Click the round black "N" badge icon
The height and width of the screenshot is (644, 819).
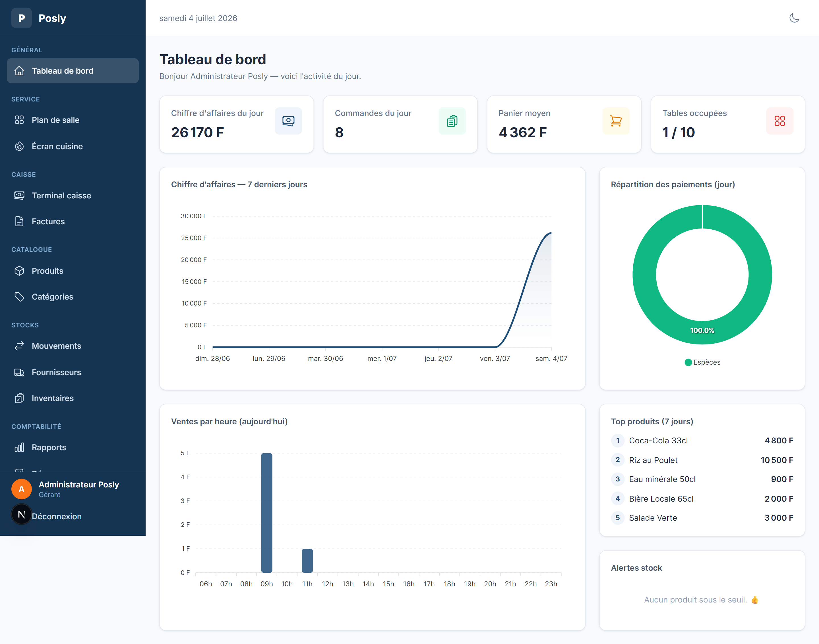[x=22, y=514]
